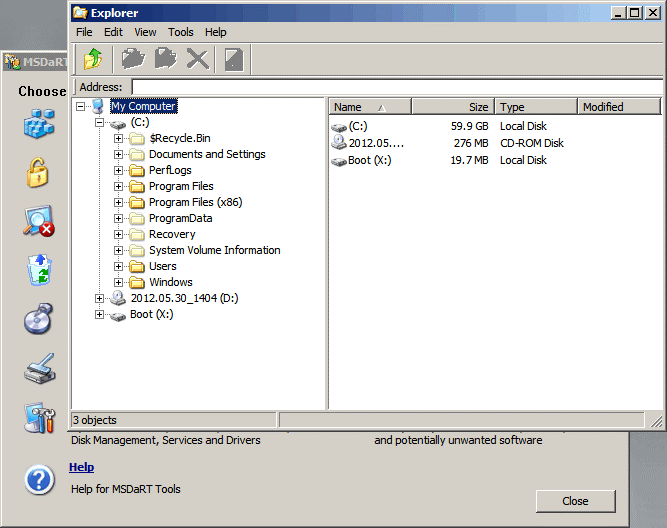
Task: Collapse the (C:) drive tree node
Action: pos(99,123)
